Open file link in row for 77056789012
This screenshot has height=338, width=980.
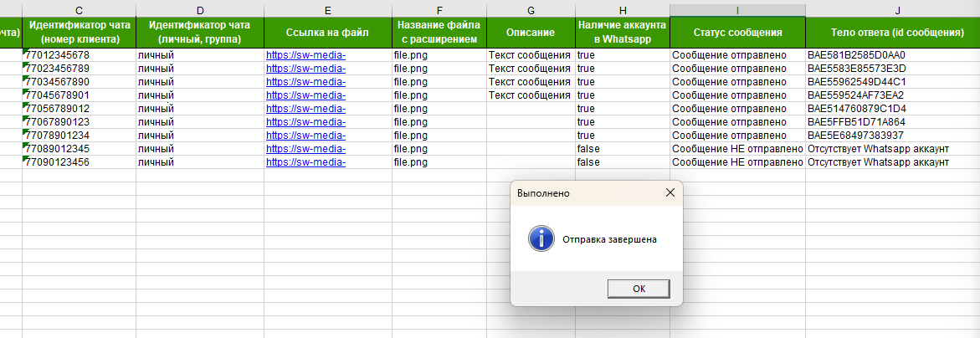pos(305,109)
